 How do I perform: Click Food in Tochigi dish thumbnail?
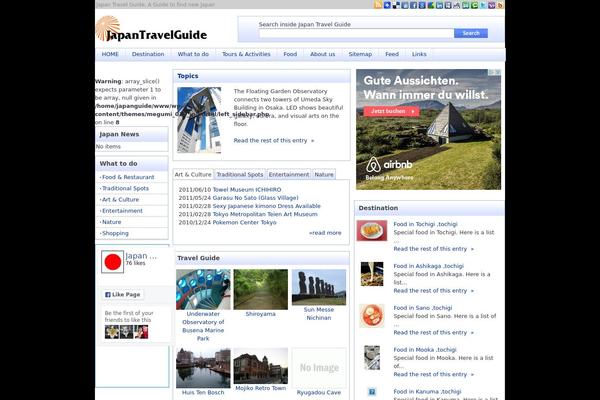click(x=372, y=230)
